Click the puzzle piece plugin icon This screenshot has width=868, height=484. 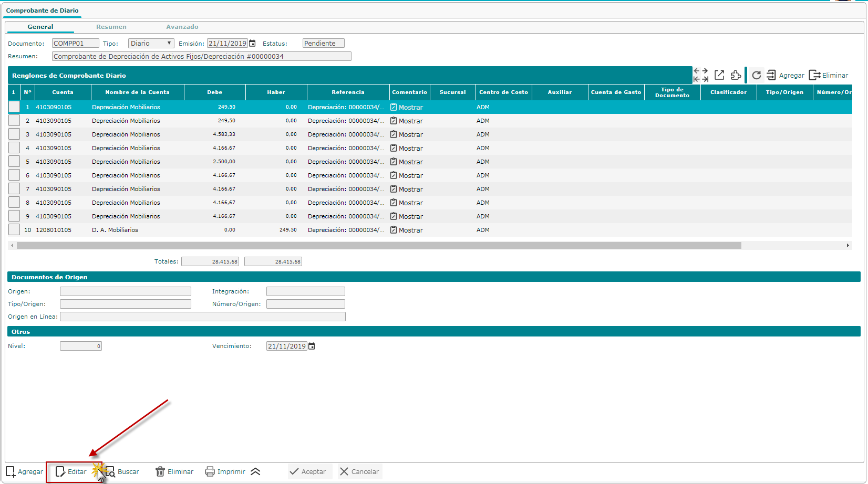[x=736, y=75]
